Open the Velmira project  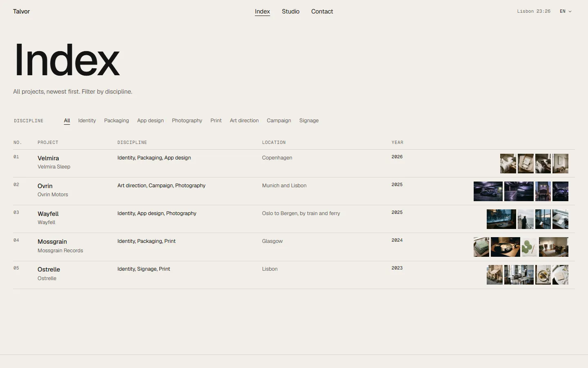tap(48, 158)
